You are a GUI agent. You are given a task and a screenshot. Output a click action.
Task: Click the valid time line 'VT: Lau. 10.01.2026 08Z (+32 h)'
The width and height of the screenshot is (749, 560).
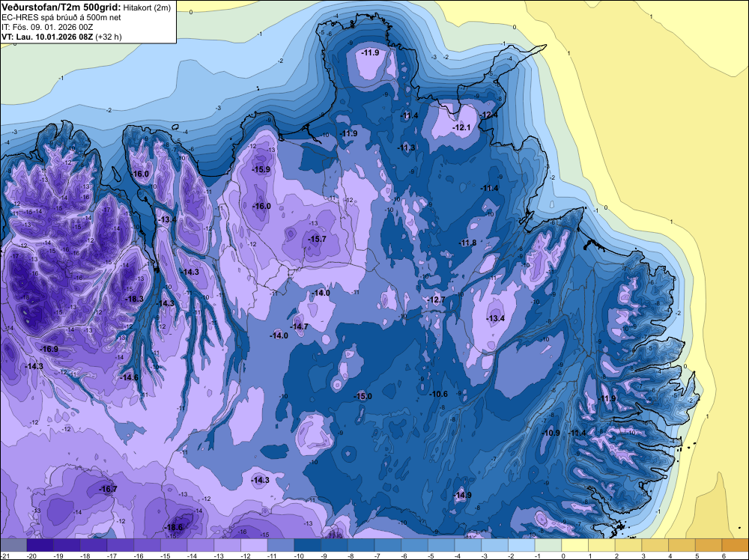tap(61, 37)
